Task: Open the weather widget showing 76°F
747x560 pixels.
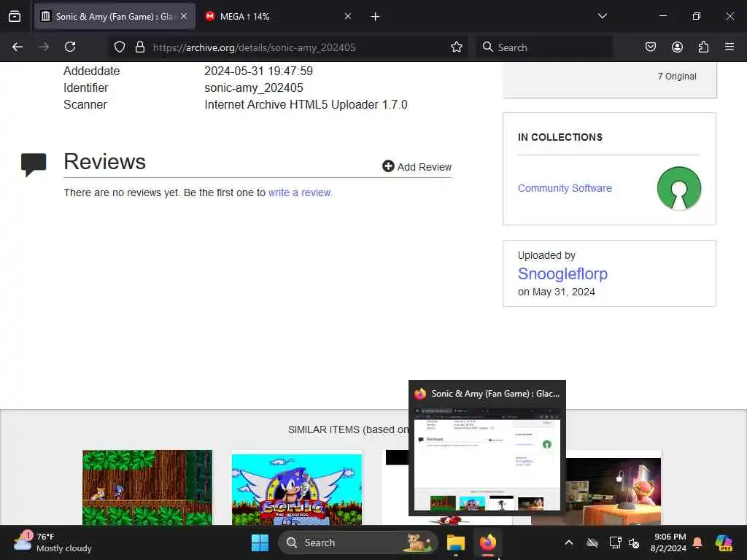Action: coord(53,542)
